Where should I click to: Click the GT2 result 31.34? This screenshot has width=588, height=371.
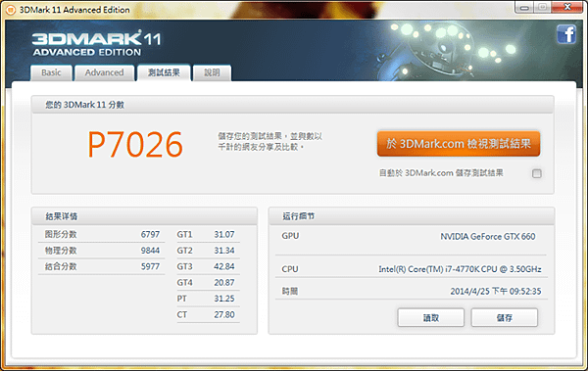[x=224, y=251]
